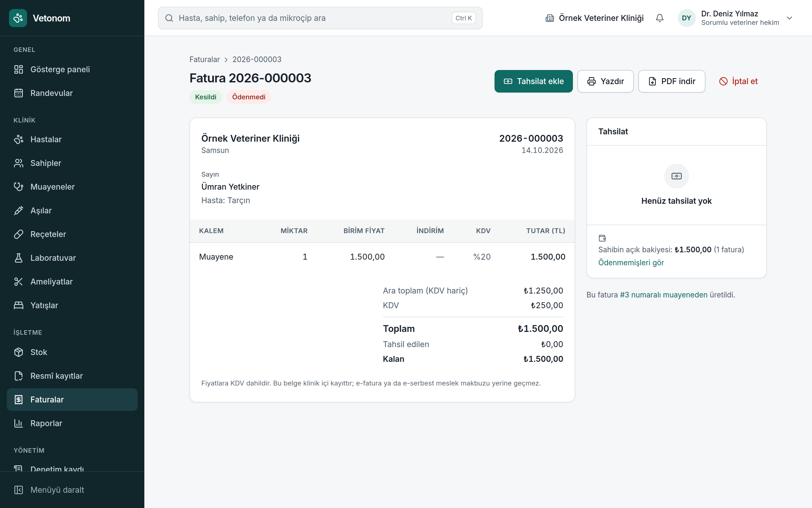
Task: Click Faturalar in the breadcrumb
Action: (205, 60)
